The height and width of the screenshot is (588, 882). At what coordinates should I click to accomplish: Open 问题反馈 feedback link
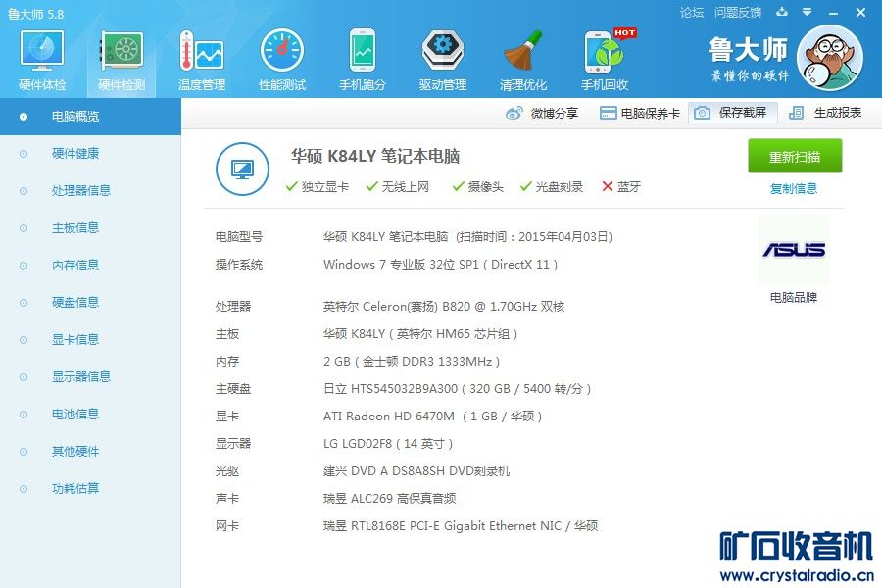(x=737, y=12)
